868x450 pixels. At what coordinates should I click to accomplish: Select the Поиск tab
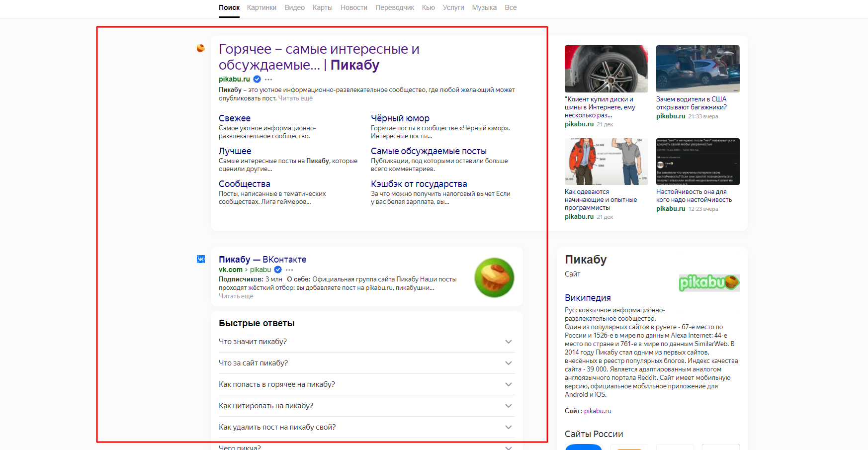pyautogui.click(x=229, y=7)
